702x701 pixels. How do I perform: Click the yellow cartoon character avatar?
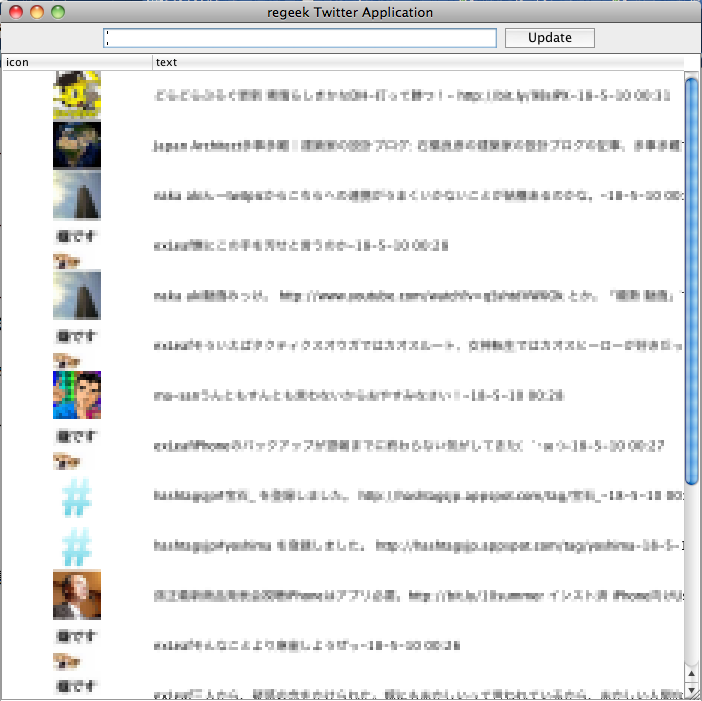(x=77, y=95)
